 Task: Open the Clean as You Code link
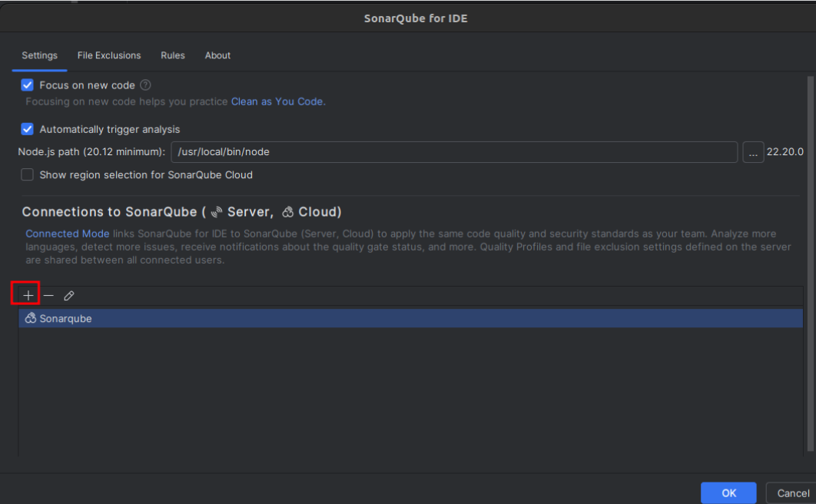(x=277, y=101)
